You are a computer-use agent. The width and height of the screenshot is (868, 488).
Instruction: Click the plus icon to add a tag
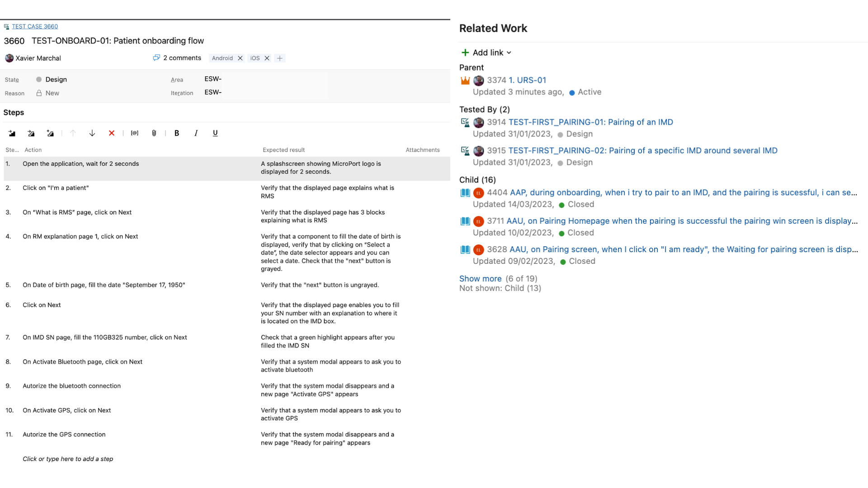(280, 58)
